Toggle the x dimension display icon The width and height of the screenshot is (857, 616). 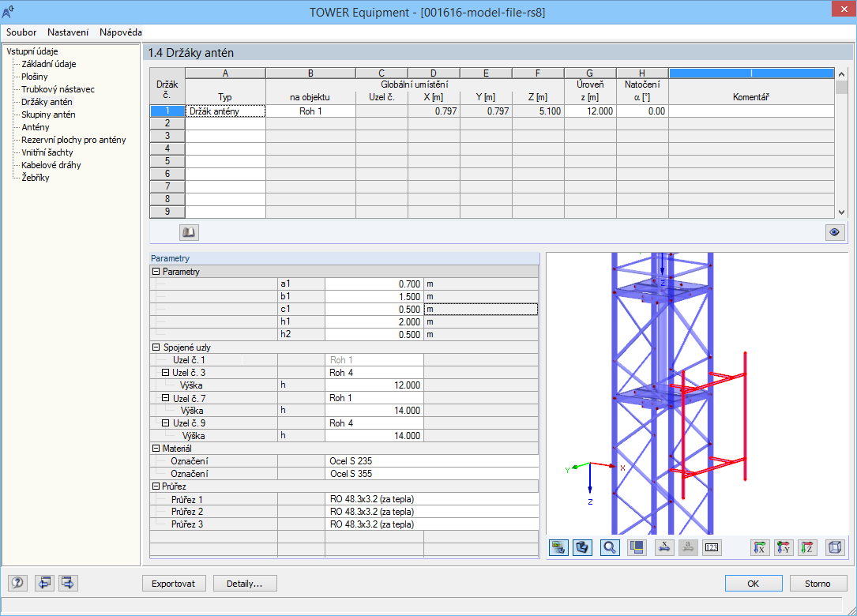664,547
